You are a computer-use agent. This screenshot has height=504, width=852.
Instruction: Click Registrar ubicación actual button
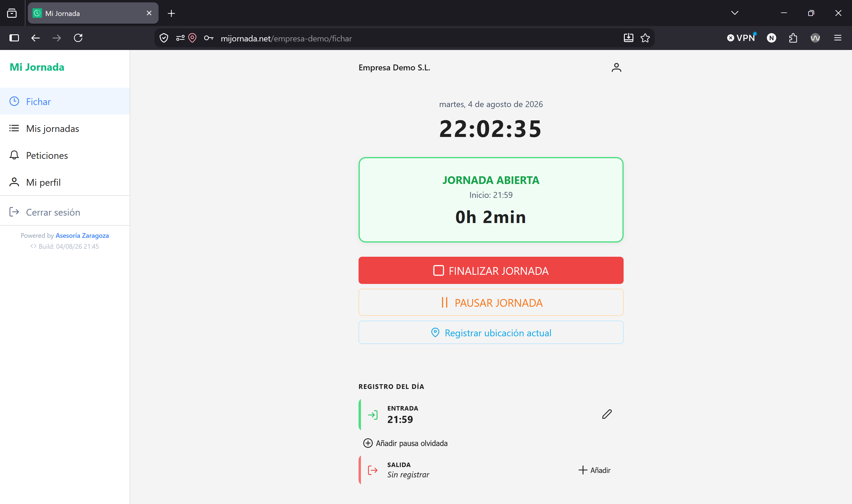491,332
